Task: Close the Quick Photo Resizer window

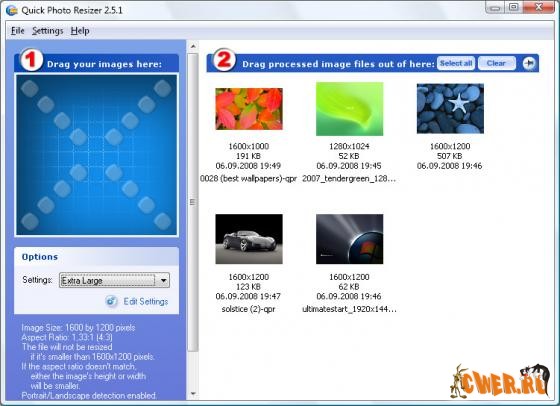Action: click(539, 7)
